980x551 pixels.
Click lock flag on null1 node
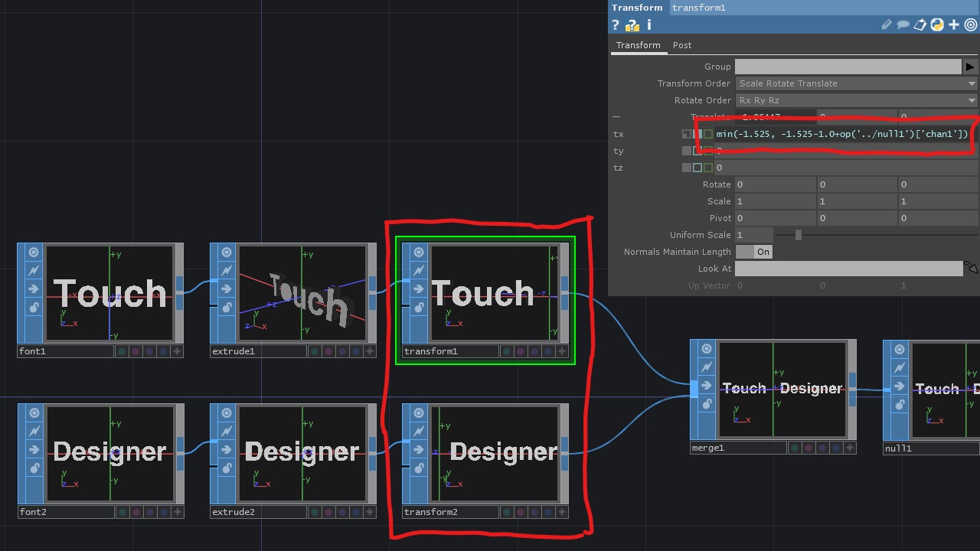pos(900,404)
